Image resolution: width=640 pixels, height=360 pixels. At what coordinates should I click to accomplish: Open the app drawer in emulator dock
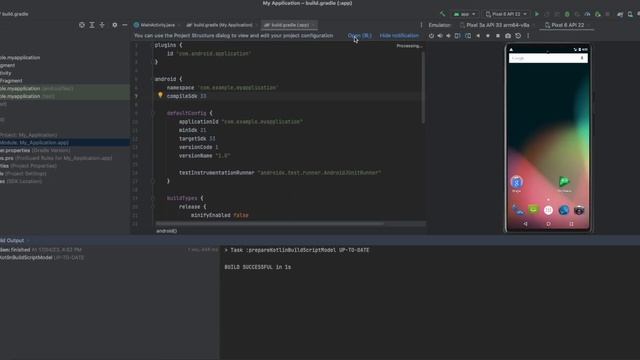click(548, 210)
